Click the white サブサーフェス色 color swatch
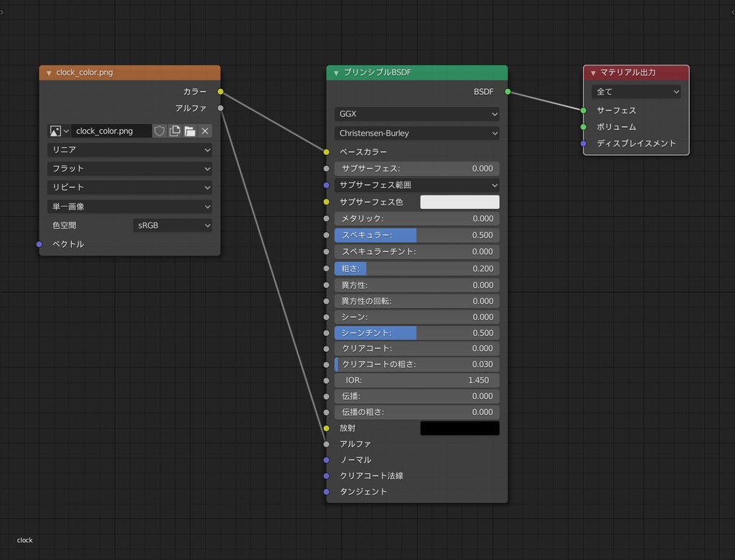735x560 pixels. [460, 202]
